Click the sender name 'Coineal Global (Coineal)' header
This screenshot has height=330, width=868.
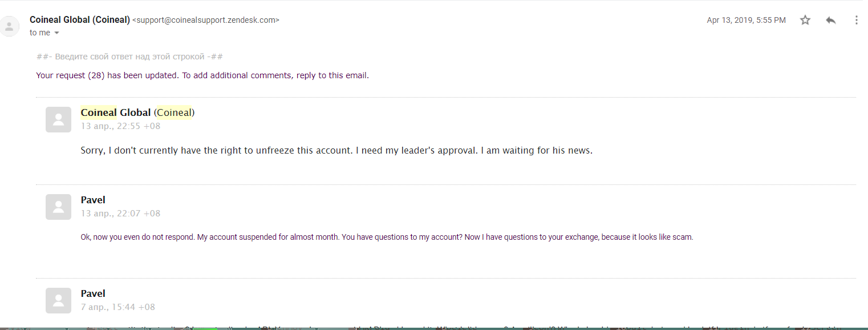80,20
